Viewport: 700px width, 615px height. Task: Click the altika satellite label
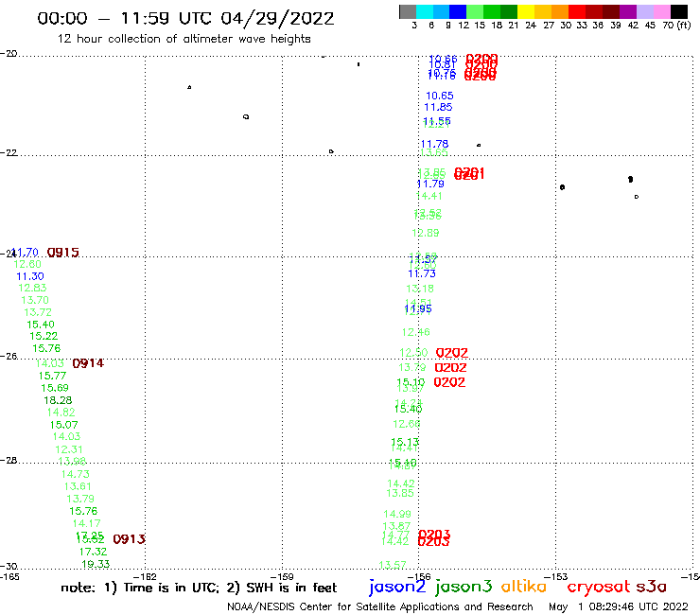point(524,586)
